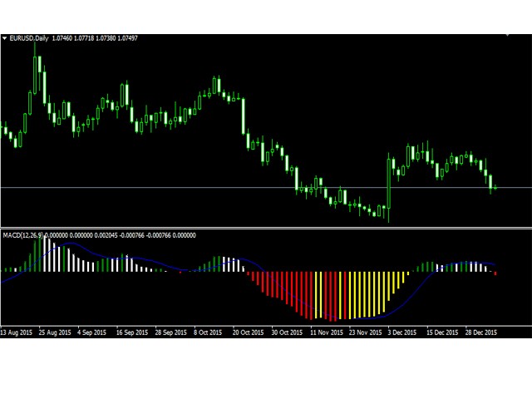Click the 25 Aug 2015 date label

click(x=55, y=332)
